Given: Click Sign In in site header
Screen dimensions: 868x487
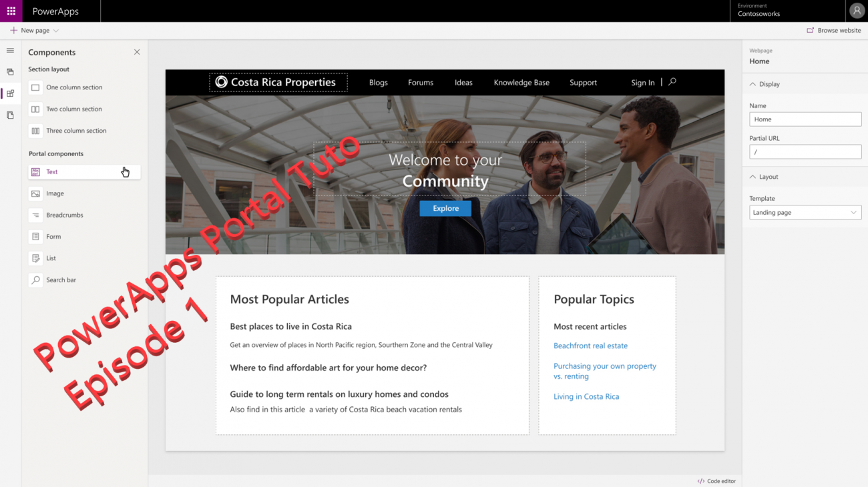Looking at the screenshot, I should pyautogui.click(x=643, y=83).
